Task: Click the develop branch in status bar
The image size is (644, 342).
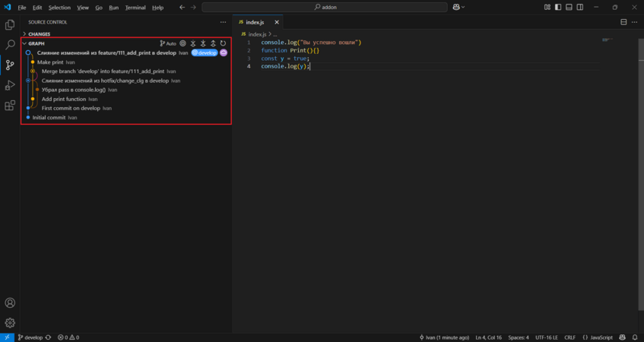Action: click(x=30, y=337)
